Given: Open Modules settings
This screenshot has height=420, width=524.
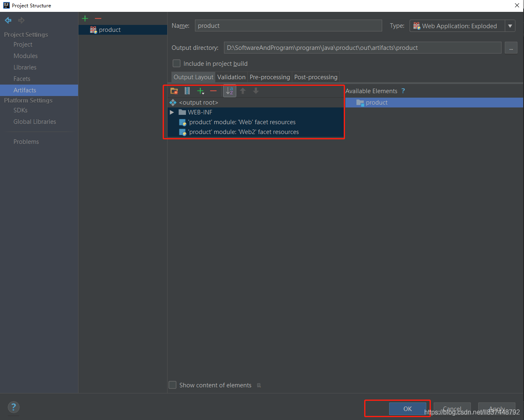Looking at the screenshot, I should pos(25,56).
